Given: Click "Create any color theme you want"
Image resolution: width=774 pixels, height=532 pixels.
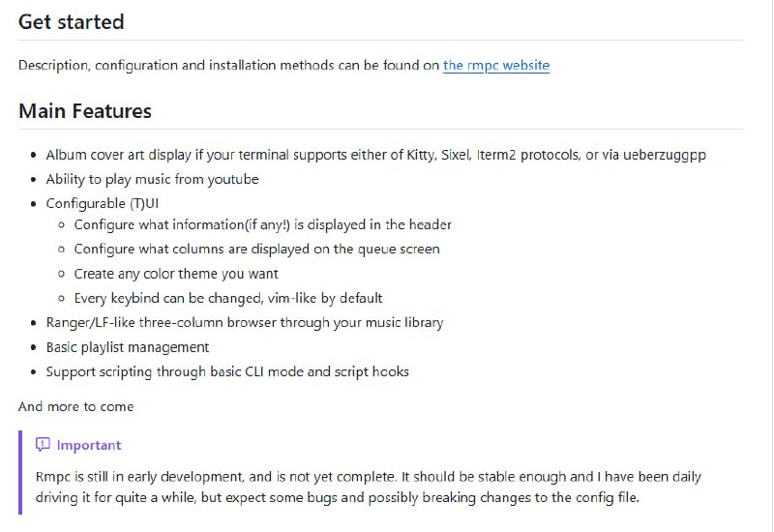Looking at the screenshot, I should click(x=176, y=274).
